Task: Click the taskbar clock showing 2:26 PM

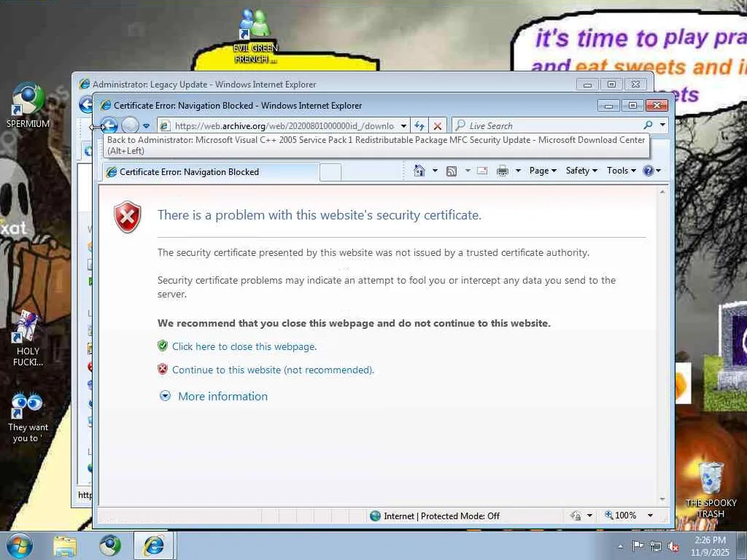Action: pyautogui.click(x=711, y=546)
